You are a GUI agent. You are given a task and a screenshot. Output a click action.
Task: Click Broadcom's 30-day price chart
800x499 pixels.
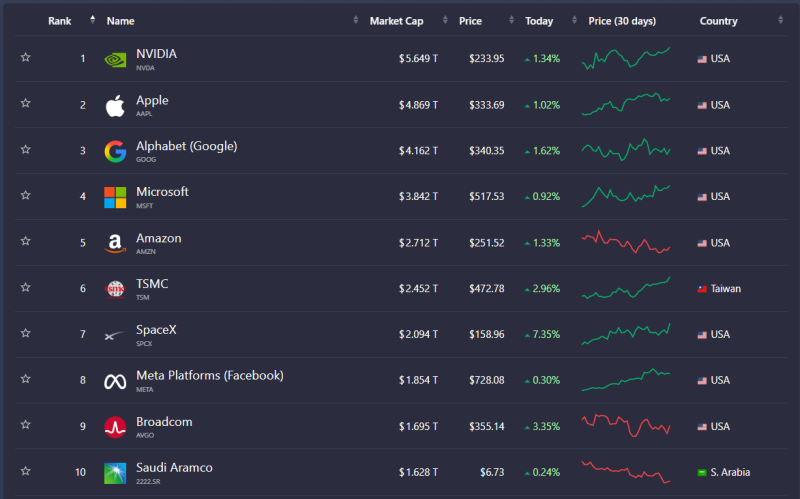pos(626,426)
